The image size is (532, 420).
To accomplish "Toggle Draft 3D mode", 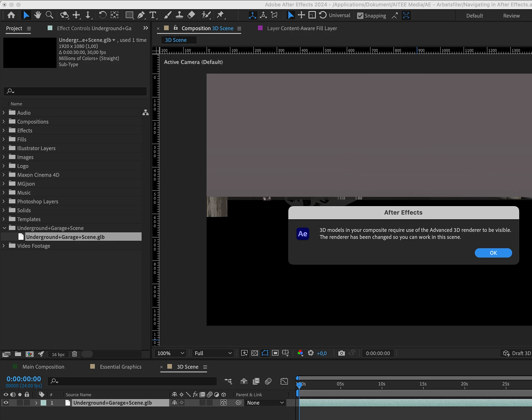I will [517, 353].
